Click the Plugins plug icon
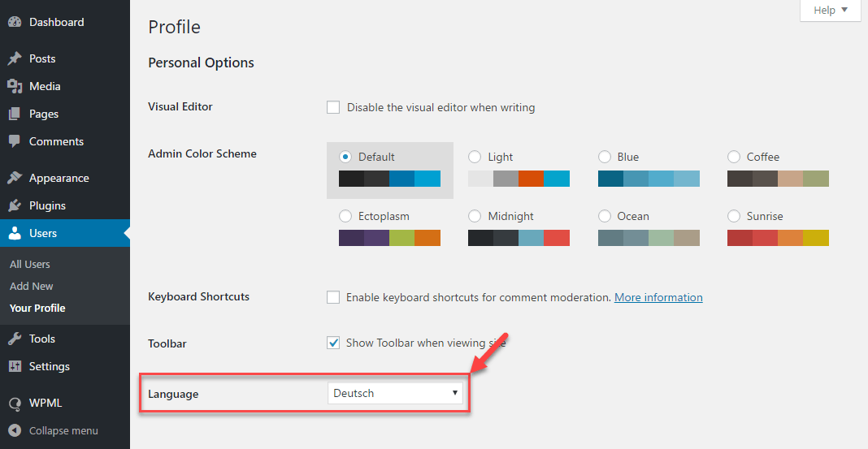The image size is (868, 449). 15,205
